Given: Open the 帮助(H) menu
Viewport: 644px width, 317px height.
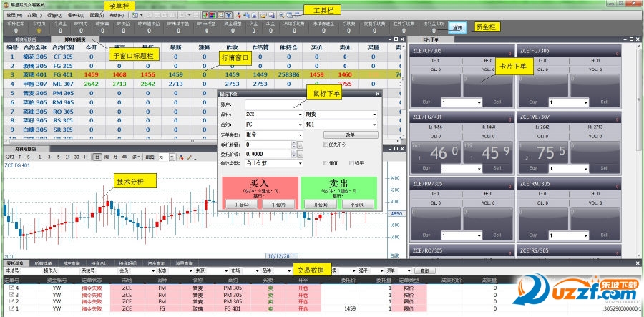Looking at the screenshot, I should click(x=117, y=15).
